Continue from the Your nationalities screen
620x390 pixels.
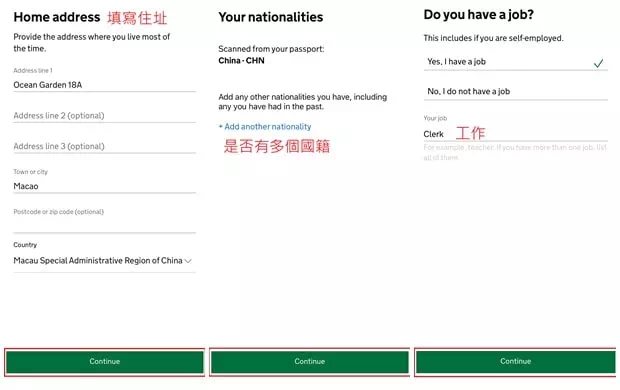tap(310, 362)
